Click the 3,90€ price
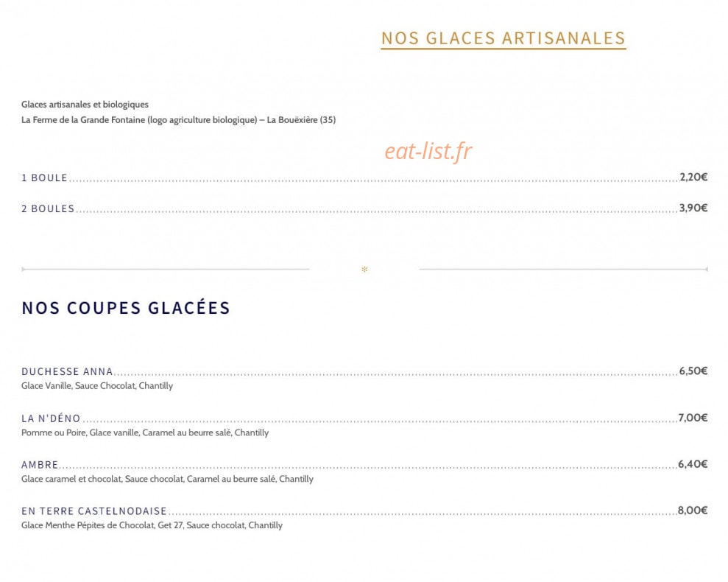The image size is (728, 582). point(693,207)
